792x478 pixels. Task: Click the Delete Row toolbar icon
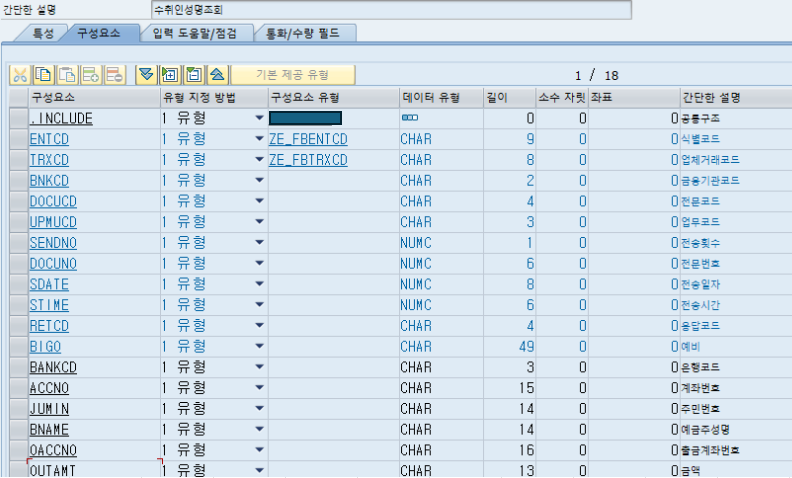115,75
